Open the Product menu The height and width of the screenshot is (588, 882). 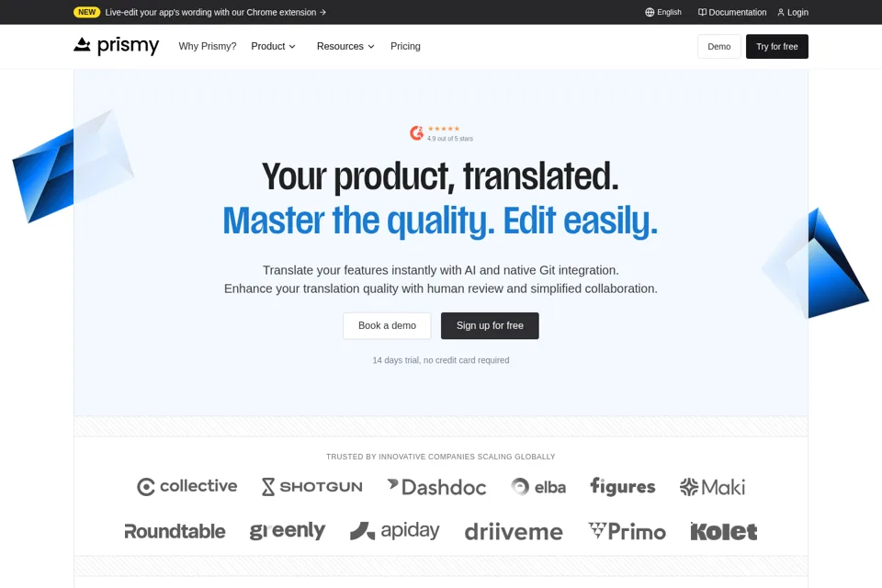tap(274, 46)
